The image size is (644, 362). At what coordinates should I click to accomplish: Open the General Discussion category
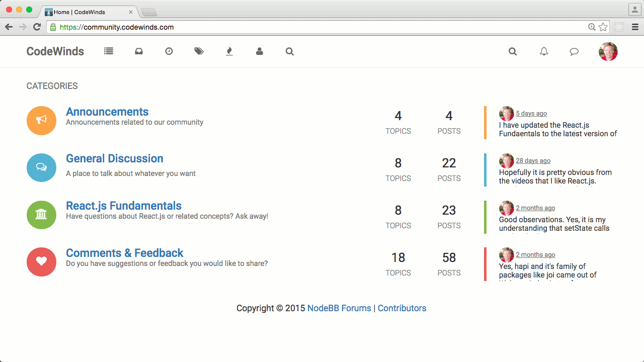pyautogui.click(x=115, y=158)
